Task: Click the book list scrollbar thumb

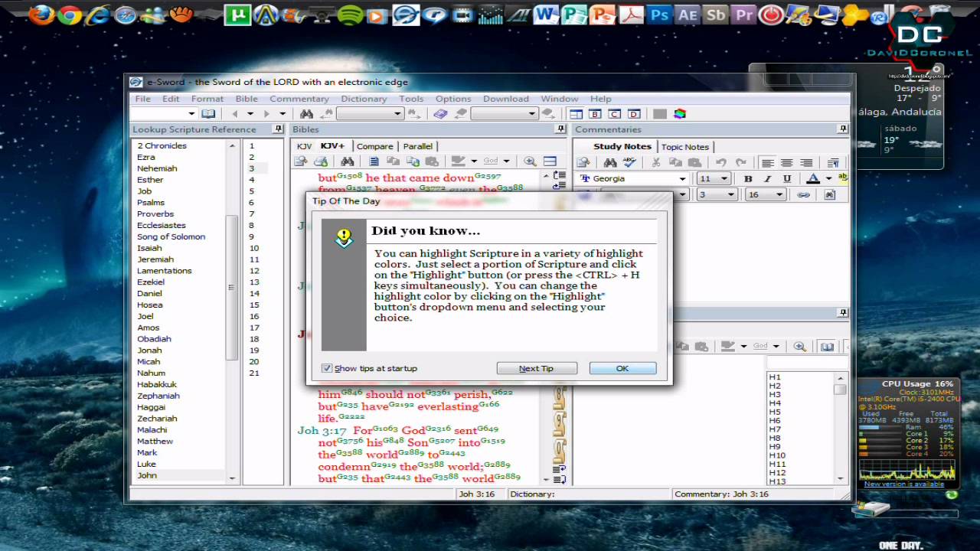Action: (x=232, y=288)
